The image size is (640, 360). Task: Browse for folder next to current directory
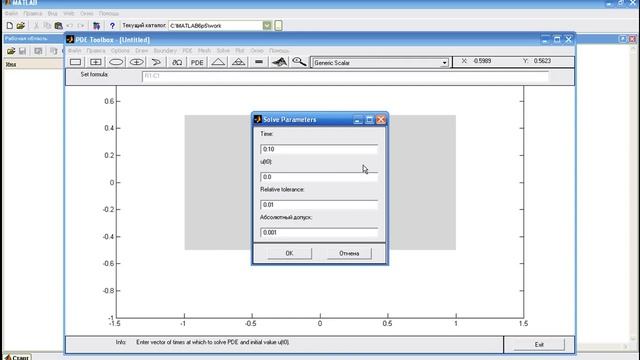click(278, 26)
